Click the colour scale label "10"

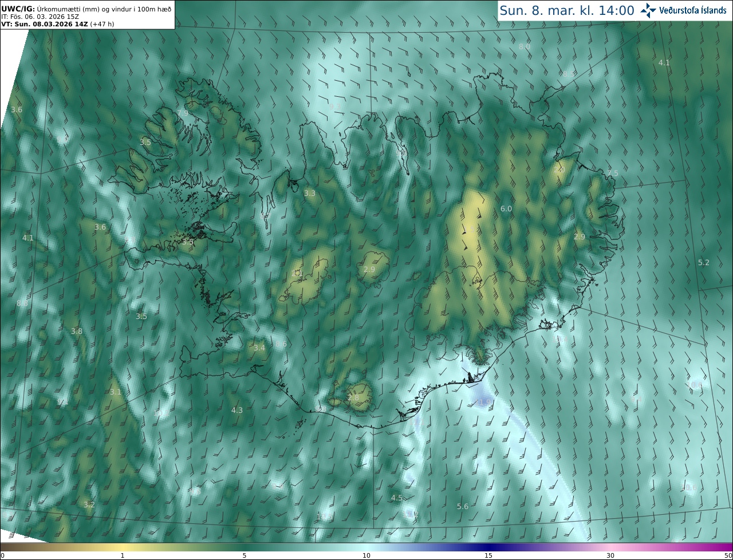(x=366, y=556)
